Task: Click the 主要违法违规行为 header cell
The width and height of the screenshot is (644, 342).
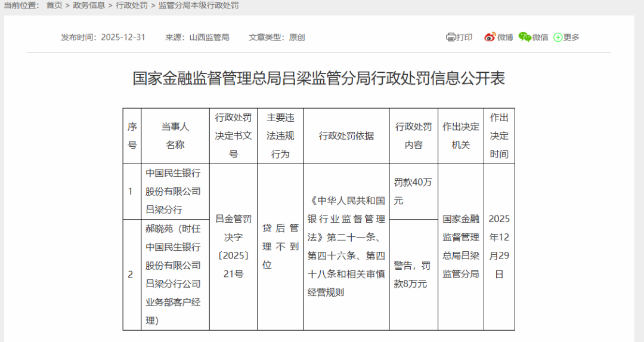Action: point(280,136)
